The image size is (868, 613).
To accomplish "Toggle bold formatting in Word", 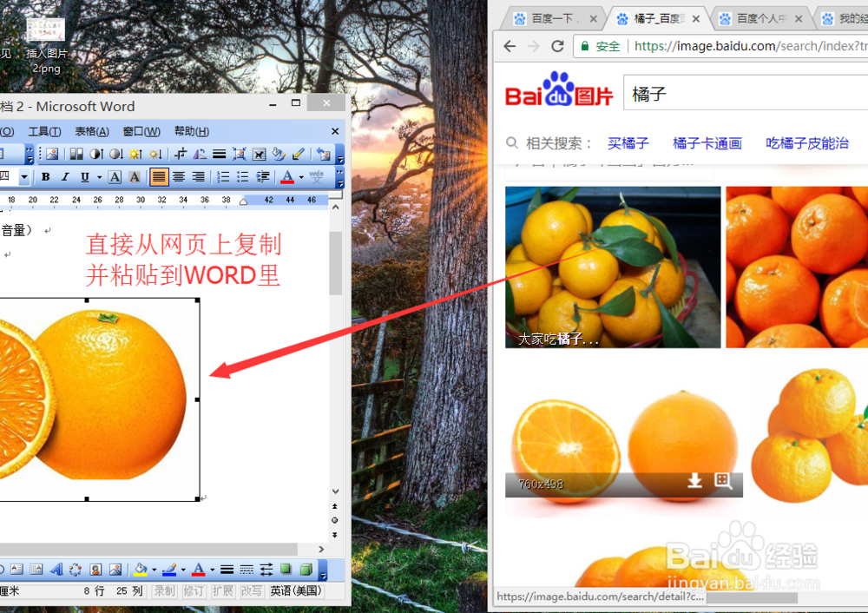I will coord(46,176).
